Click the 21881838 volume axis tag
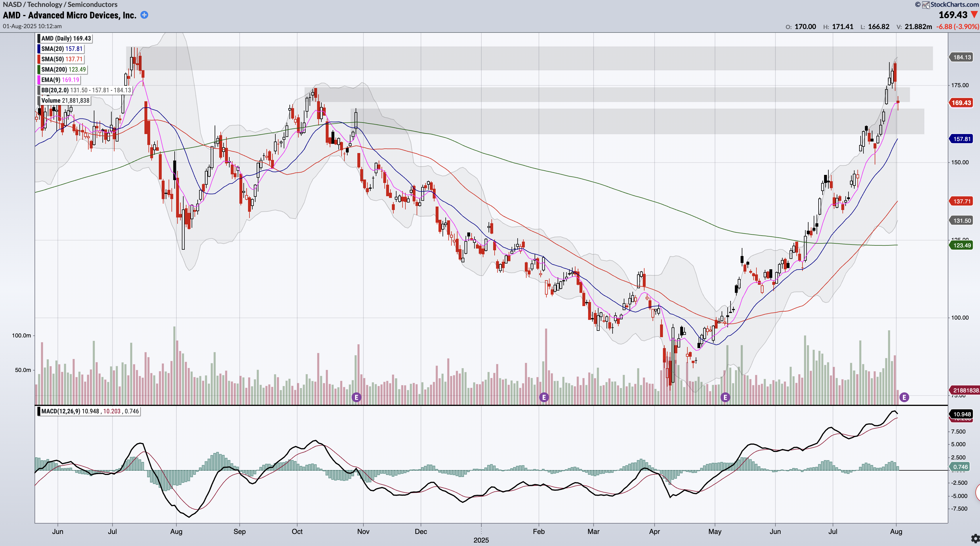This screenshot has height=546, width=980. tap(965, 390)
